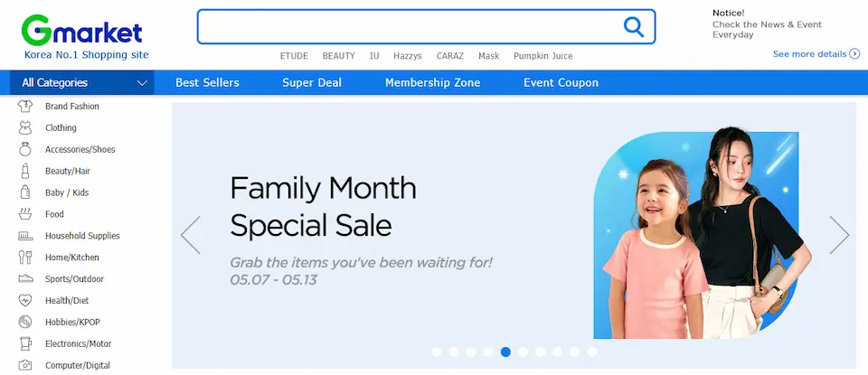The height and width of the screenshot is (375, 868).
Task: Click the Accessories/Shoes ring icon
Action: click(25, 149)
